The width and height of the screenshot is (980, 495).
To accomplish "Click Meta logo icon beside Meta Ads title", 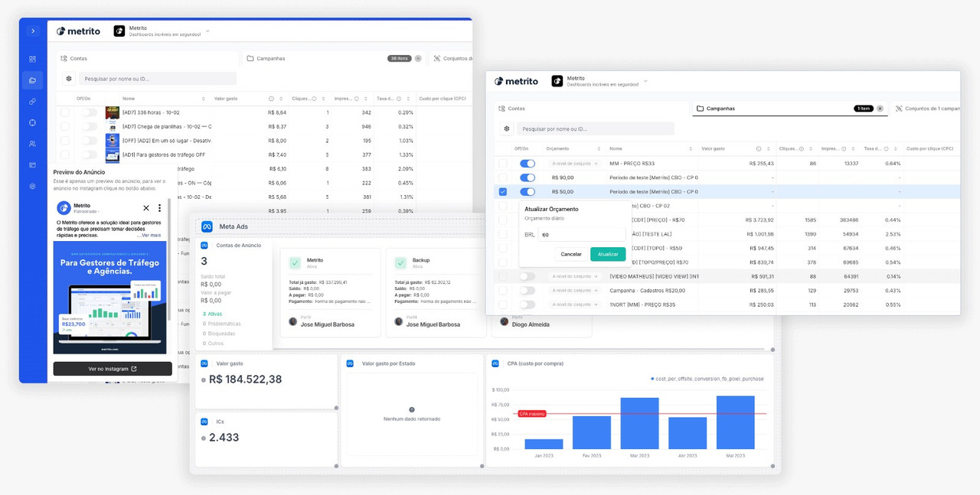I will click(207, 226).
